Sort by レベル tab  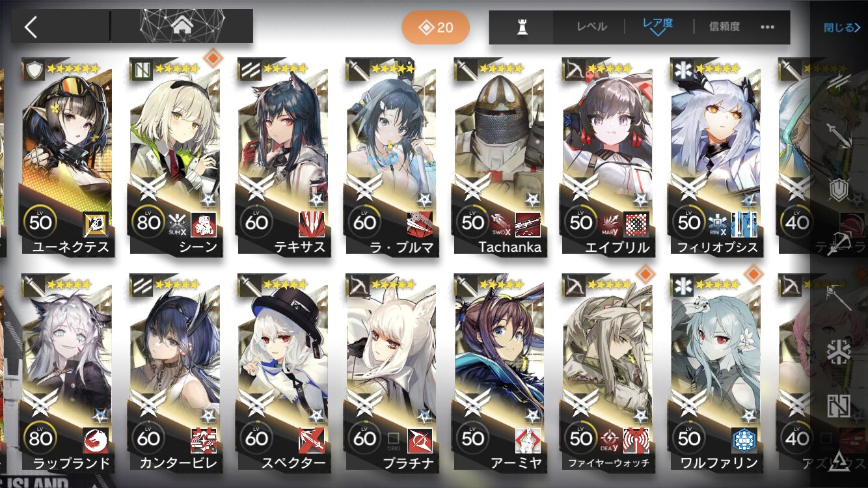pos(591,27)
